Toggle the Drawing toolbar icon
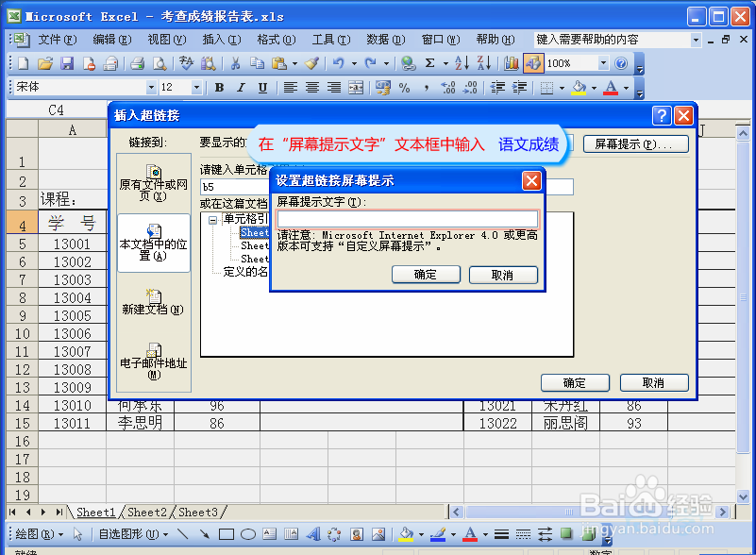The height and width of the screenshot is (555, 756). tap(533, 63)
